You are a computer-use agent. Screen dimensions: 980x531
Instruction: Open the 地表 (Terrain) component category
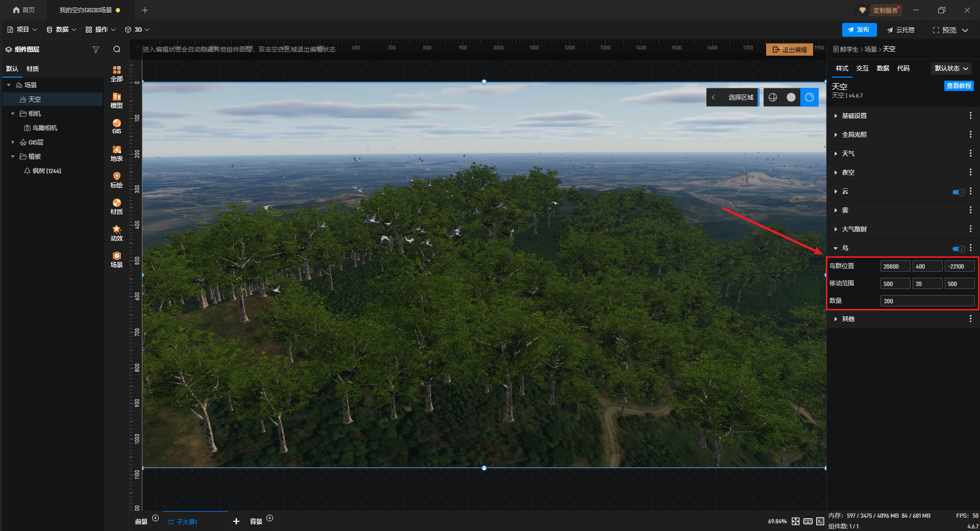coord(116,153)
